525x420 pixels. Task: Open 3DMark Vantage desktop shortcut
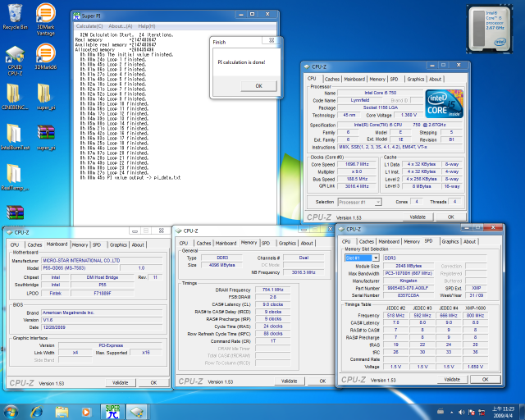46,19
